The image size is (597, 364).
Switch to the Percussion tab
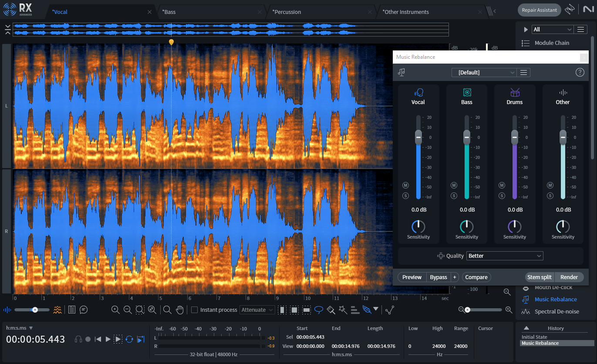[x=287, y=12]
